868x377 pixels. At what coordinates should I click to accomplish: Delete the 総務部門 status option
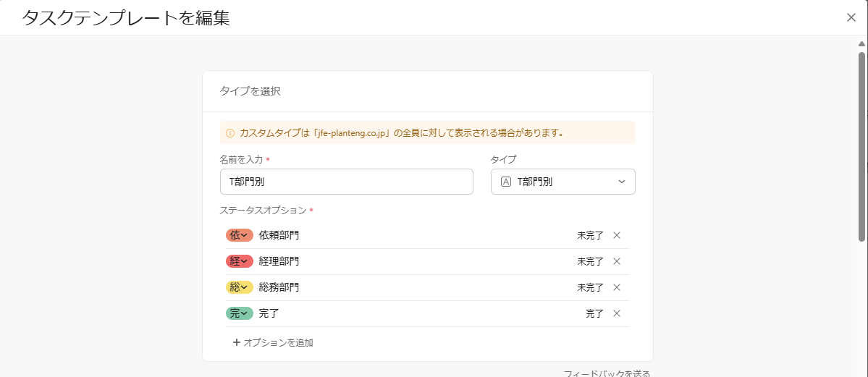pyautogui.click(x=617, y=287)
